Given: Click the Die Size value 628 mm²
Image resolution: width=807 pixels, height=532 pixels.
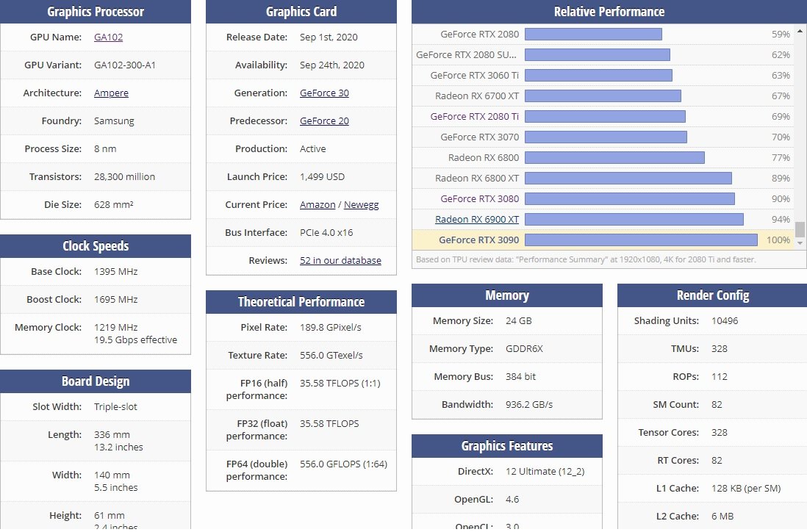Looking at the screenshot, I should [113, 204].
